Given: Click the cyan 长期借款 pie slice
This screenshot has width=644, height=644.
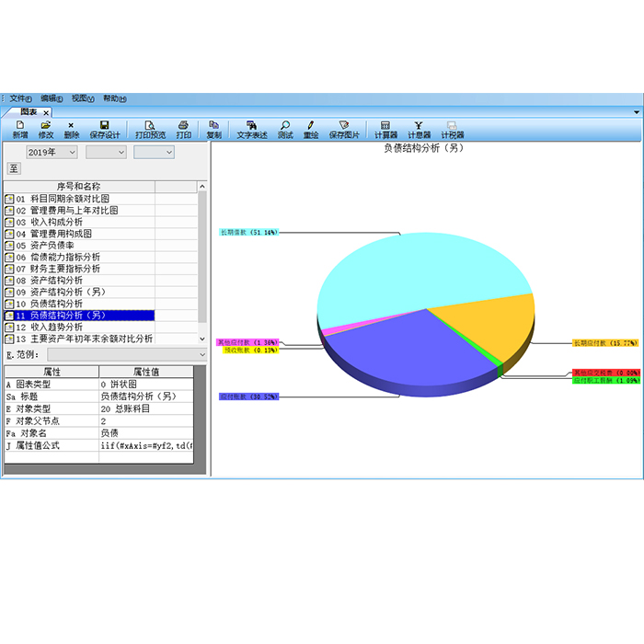Looking at the screenshot, I should (414, 267).
